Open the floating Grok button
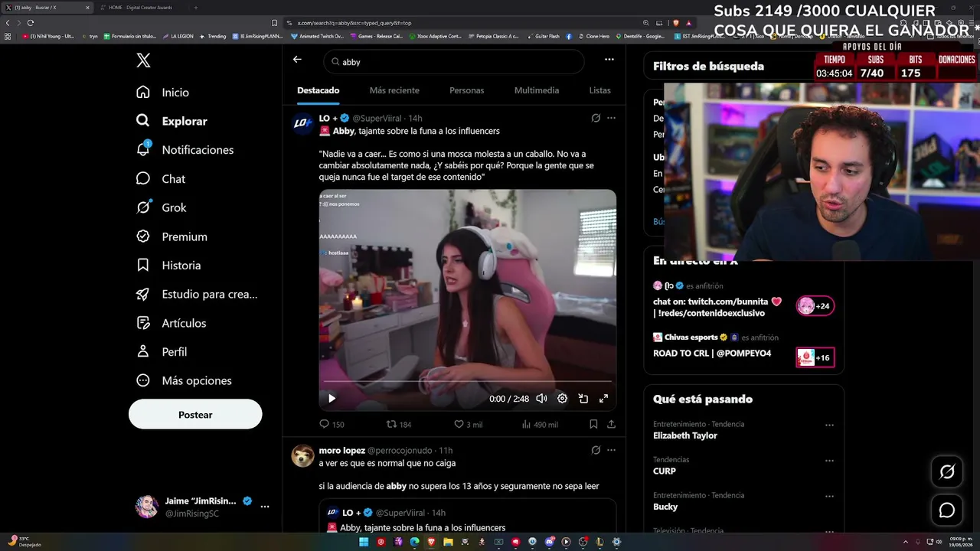Image resolution: width=980 pixels, height=551 pixels. point(947,472)
